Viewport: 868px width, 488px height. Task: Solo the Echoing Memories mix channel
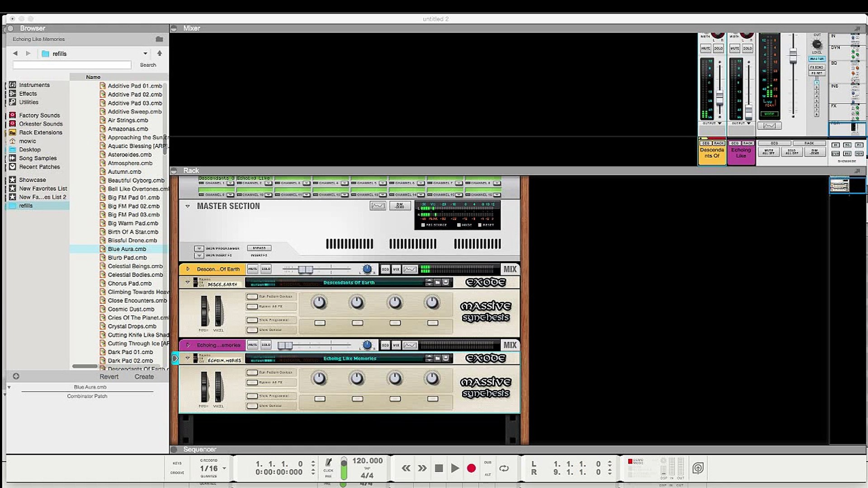pos(266,345)
